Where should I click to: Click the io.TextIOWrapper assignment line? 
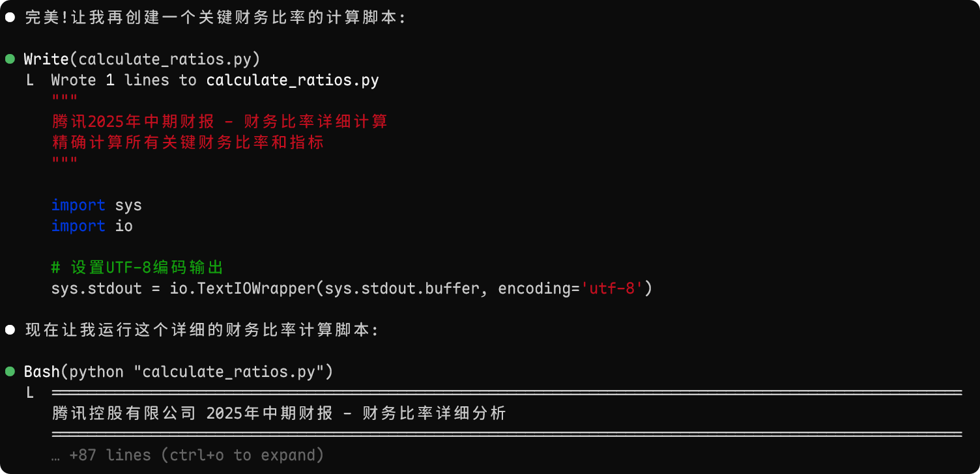pos(352,288)
